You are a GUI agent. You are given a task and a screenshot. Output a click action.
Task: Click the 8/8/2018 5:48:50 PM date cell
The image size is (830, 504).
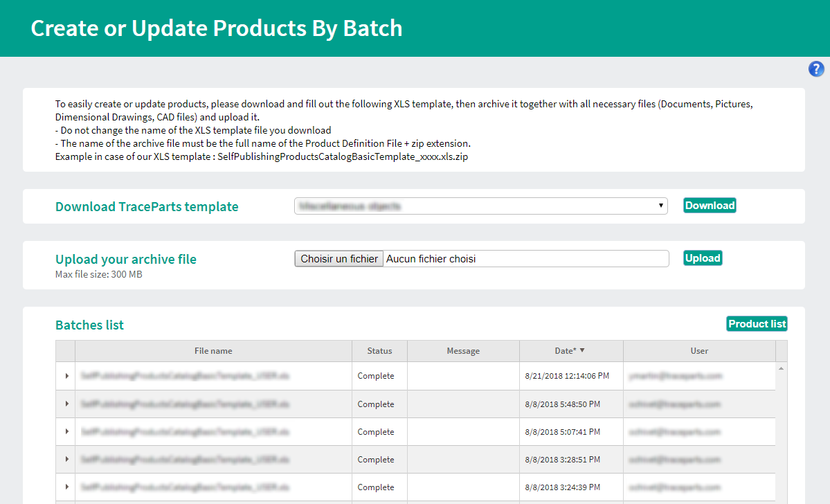tap(562, 404)
